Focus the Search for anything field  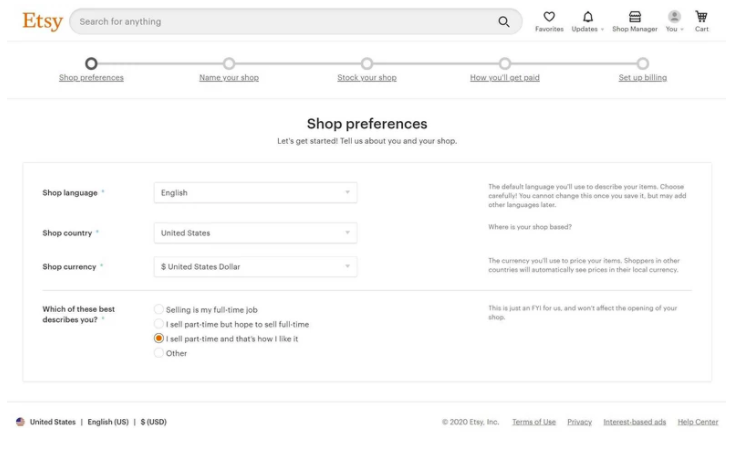(296, 22)
